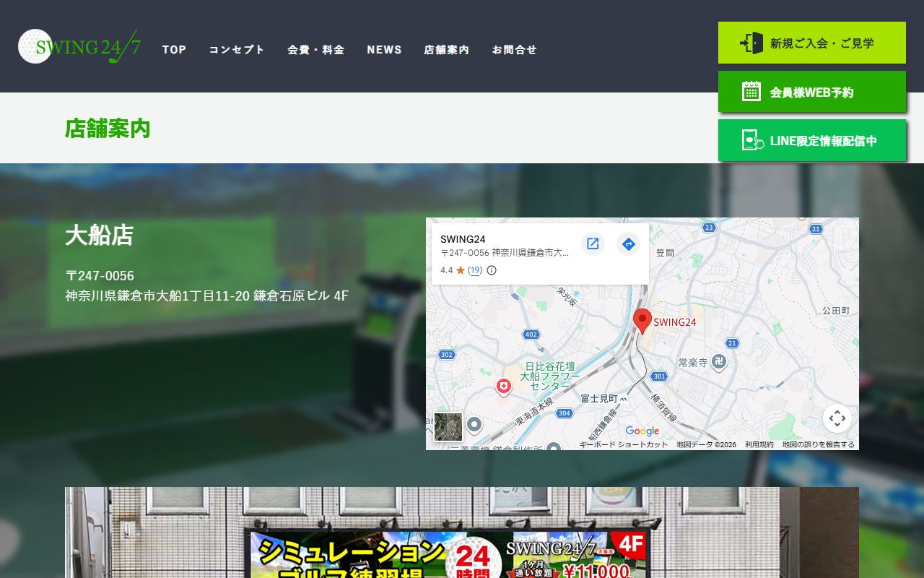Click 地図の誤りを報告する link

click(819, 444)
